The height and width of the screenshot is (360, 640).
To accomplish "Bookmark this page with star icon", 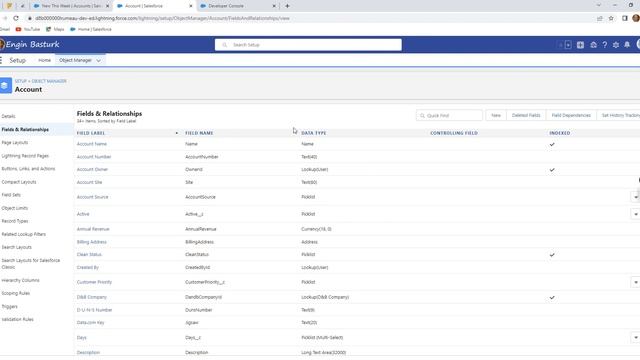I will pyautogui.click(x=611, y=18).
